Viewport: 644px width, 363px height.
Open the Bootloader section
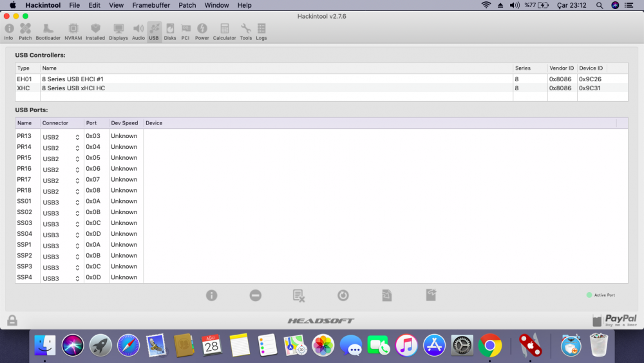pyautogui.click(x=48, y=32)
